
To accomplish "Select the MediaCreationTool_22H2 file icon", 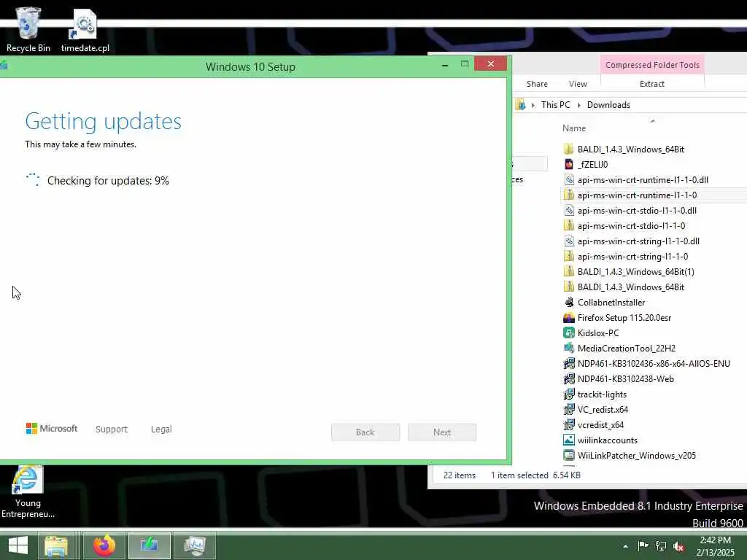I will click(569, 348).
